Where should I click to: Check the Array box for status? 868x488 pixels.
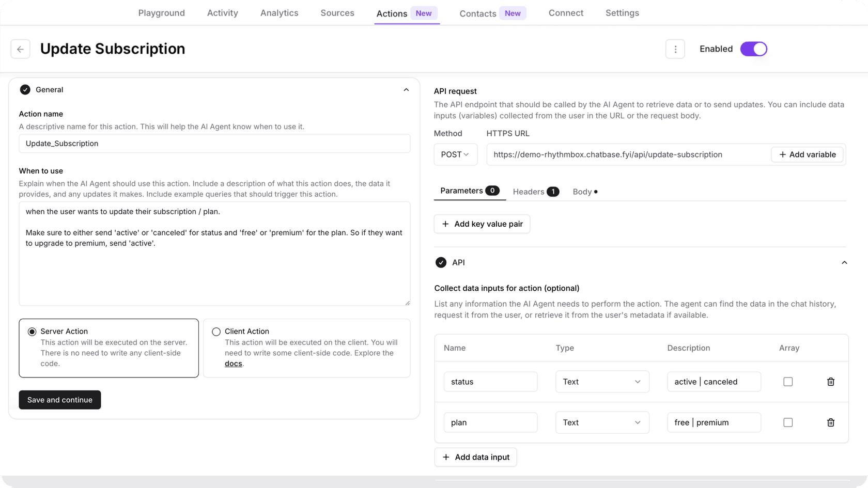coord(788,382)
